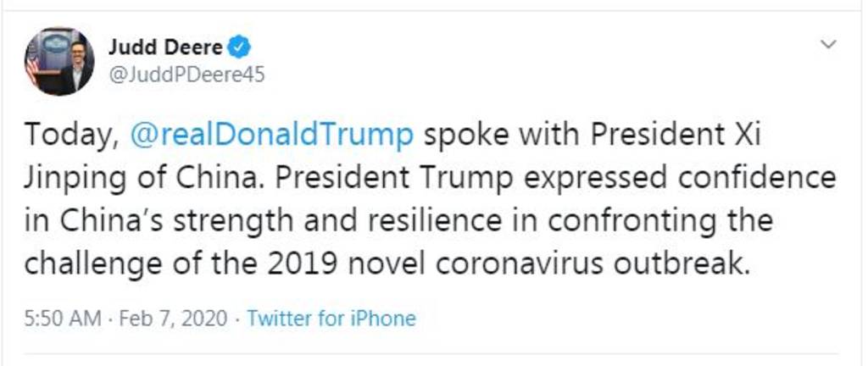Click the 5:50 AM timestamp
The image size is (868, 366).
point(63,319)
